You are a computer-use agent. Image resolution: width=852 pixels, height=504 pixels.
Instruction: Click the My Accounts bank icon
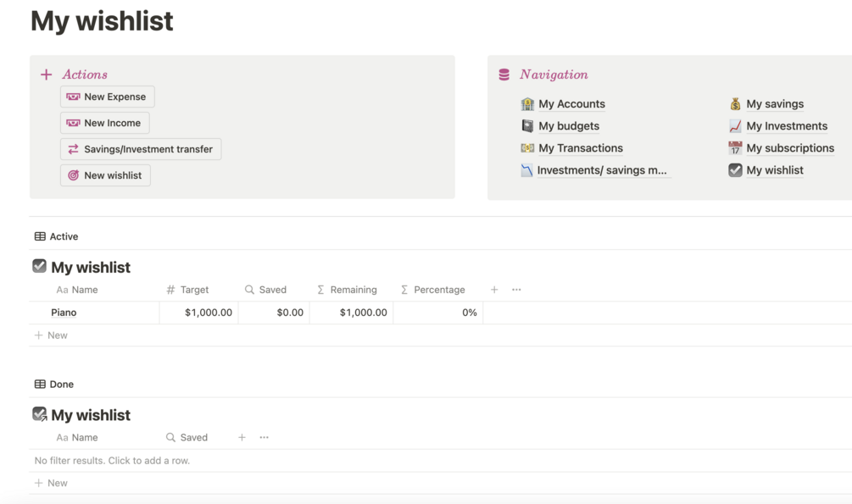(527, 104)
